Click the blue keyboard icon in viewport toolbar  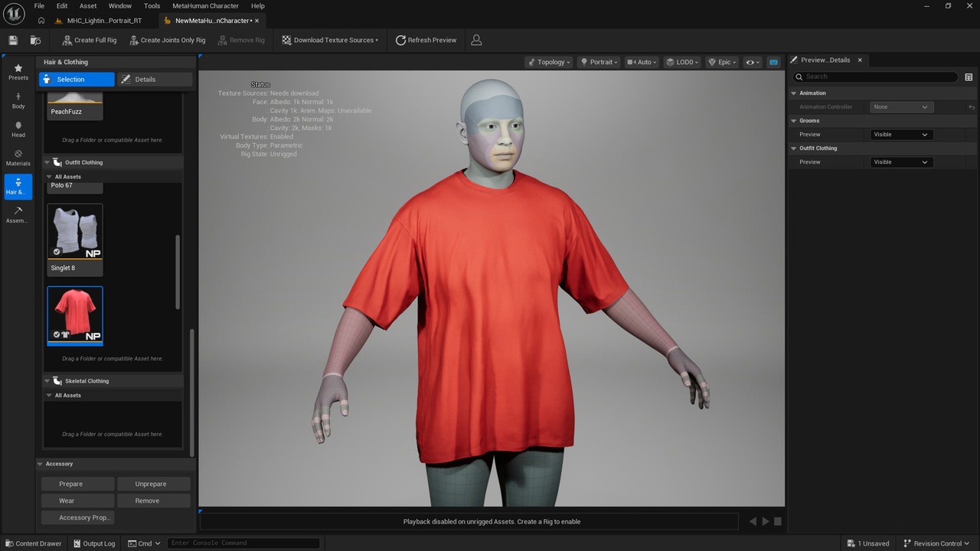(x=773, y=62)
